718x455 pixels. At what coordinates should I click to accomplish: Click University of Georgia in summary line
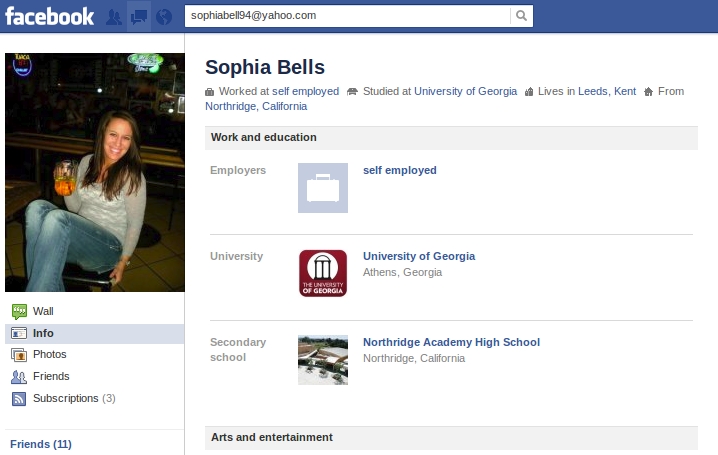click(465, 91)
